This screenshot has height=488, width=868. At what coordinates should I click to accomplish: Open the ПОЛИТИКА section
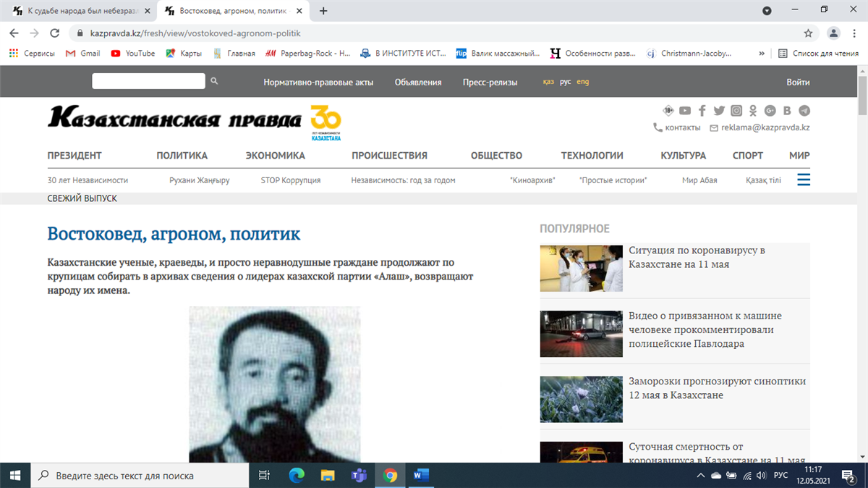(182, 156)
